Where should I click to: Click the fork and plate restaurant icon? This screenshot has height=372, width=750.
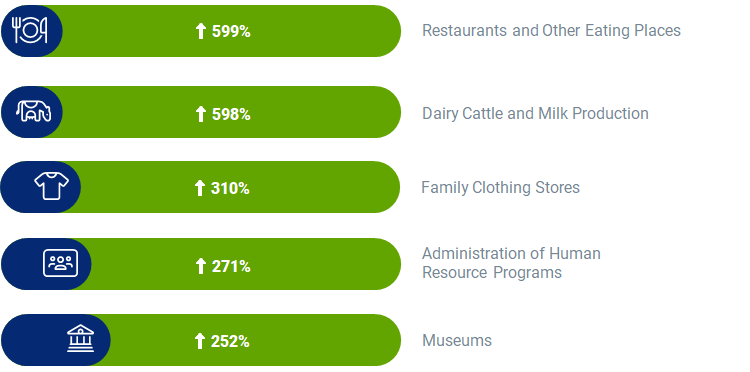coord(30,31)
